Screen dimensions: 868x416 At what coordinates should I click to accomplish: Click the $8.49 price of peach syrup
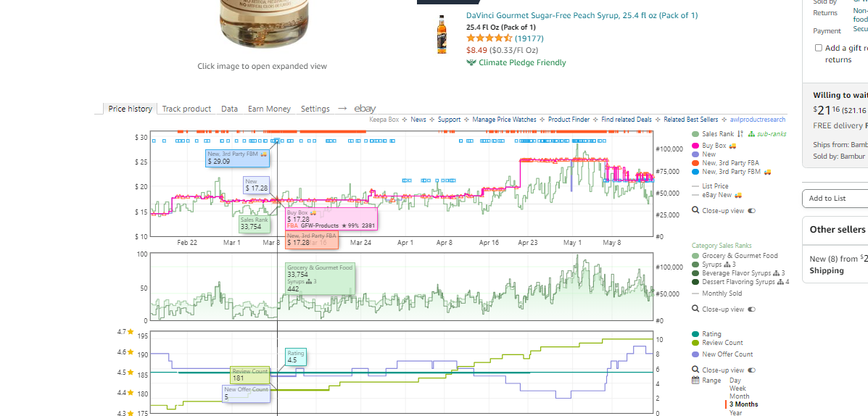tap(476, 50)
